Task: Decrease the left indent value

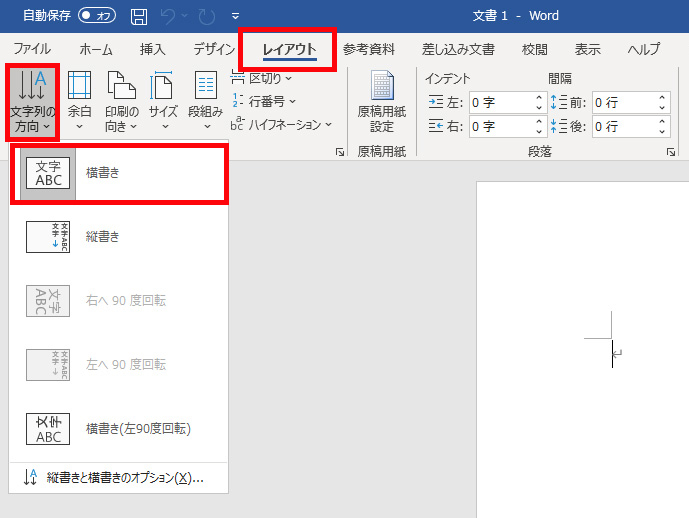Action: pyautogui.click(x=540, y=108)
